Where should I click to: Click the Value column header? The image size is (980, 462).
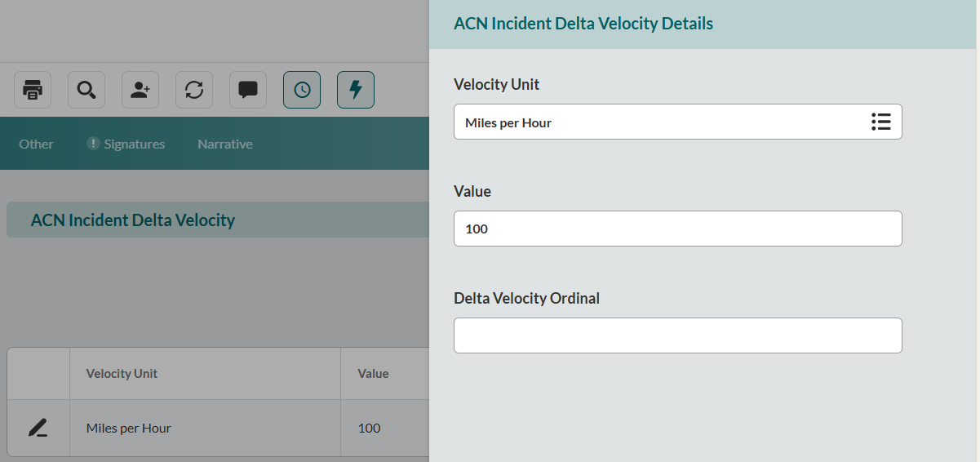tap(373, 374)
